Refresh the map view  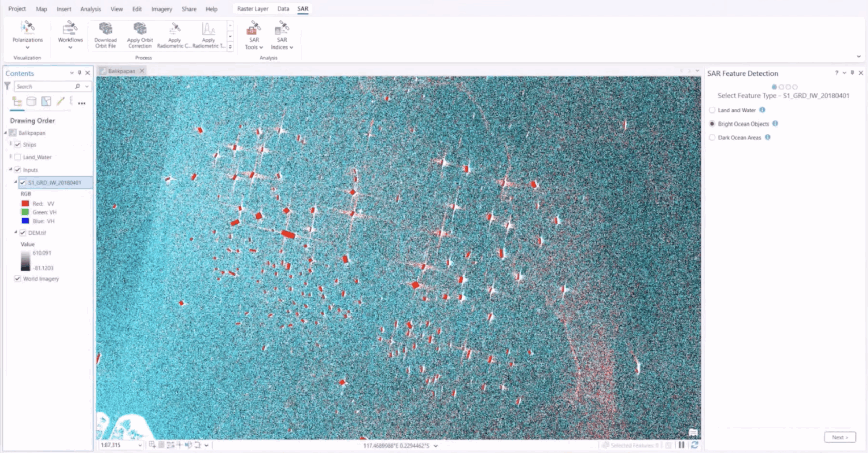coord(694,445)
